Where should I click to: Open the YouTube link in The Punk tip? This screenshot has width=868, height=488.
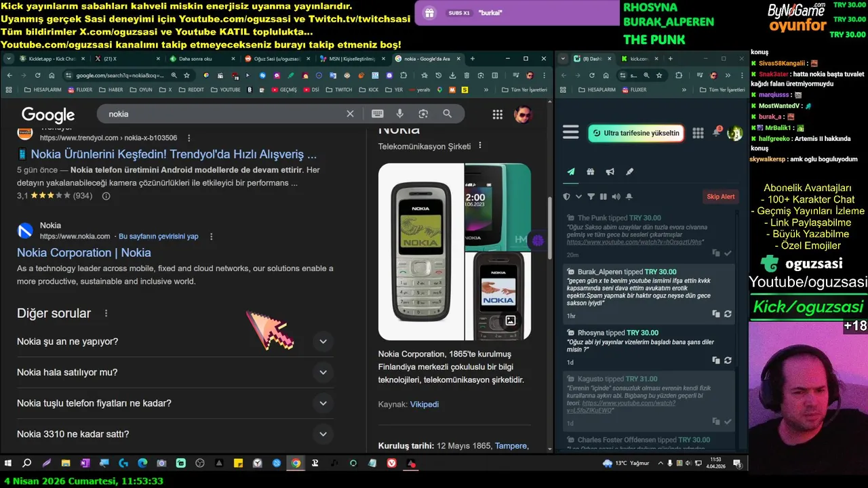click(634, 242)
